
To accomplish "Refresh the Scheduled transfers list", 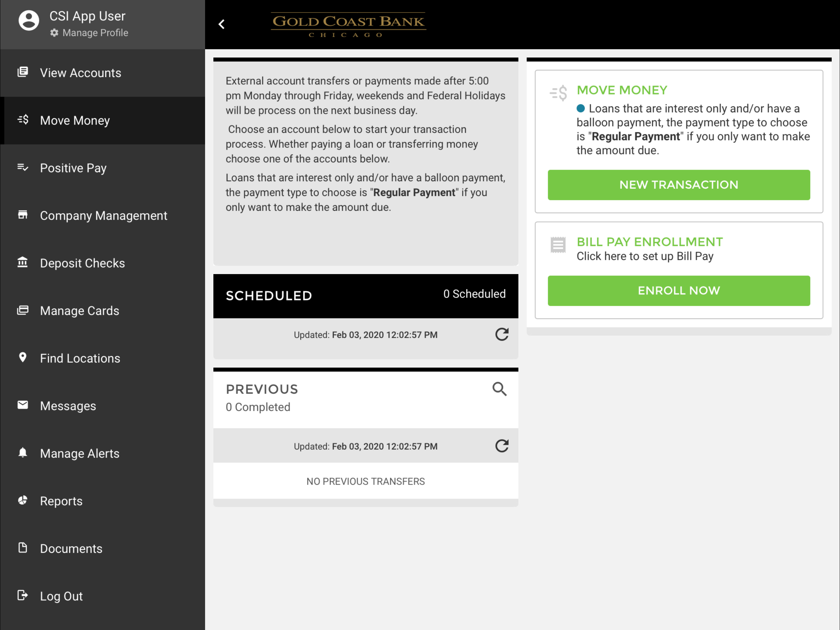I will (502, 334).
